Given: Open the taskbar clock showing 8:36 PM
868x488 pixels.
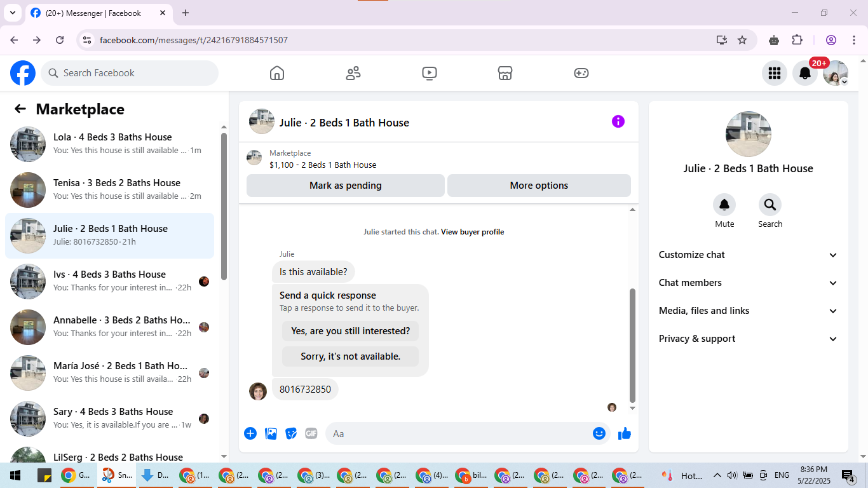Looking at the screenshot, I should [x=813, y=475].
